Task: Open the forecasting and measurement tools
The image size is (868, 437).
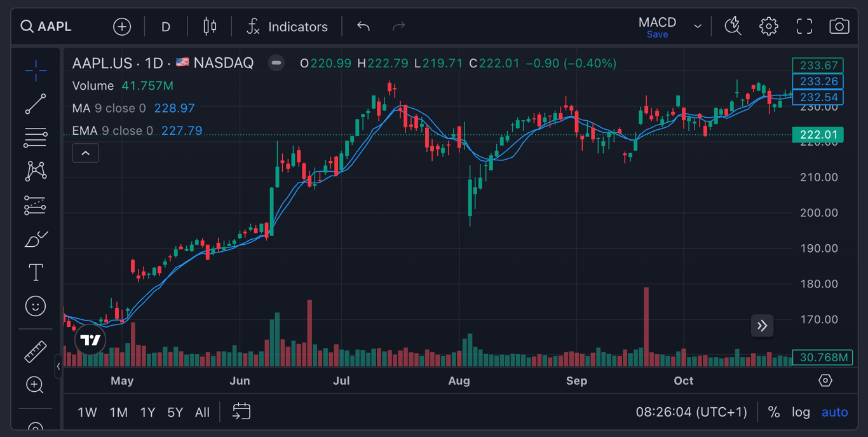Action: [x=36, y=205]
